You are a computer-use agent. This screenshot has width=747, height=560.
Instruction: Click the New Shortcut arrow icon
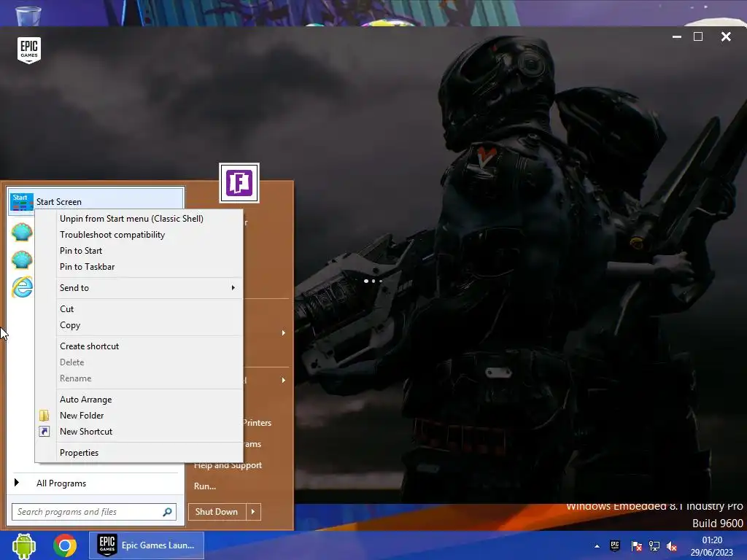click(x=44, y=432)
